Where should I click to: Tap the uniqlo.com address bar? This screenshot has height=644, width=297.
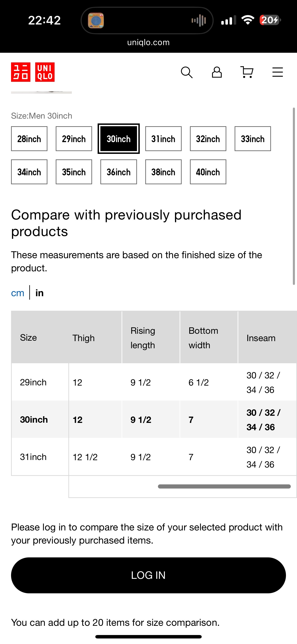(148, 42)
